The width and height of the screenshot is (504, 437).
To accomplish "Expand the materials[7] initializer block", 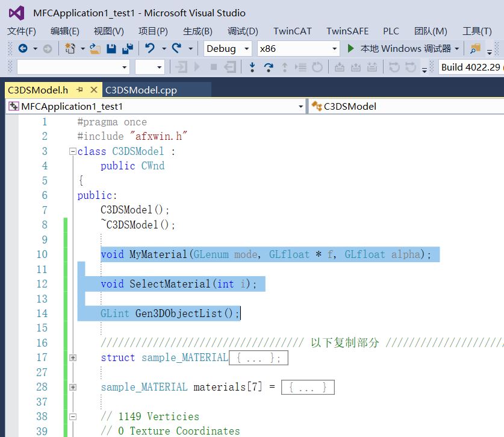I will (73, 387).
